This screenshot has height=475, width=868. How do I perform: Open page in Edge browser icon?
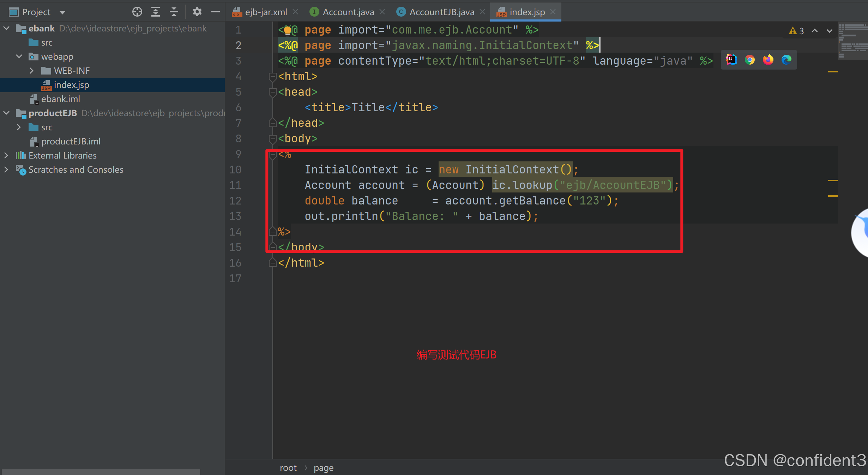[786, 60]
